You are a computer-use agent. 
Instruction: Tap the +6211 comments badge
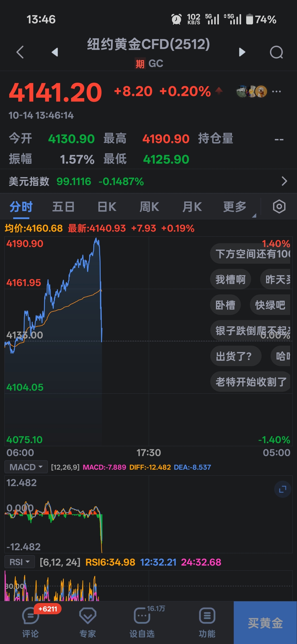48,609
